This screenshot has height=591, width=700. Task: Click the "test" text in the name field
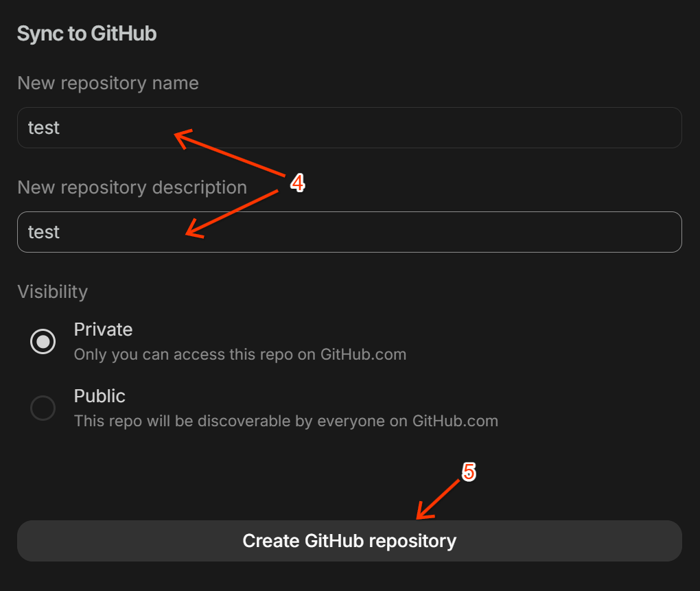[x=44, y=128]
